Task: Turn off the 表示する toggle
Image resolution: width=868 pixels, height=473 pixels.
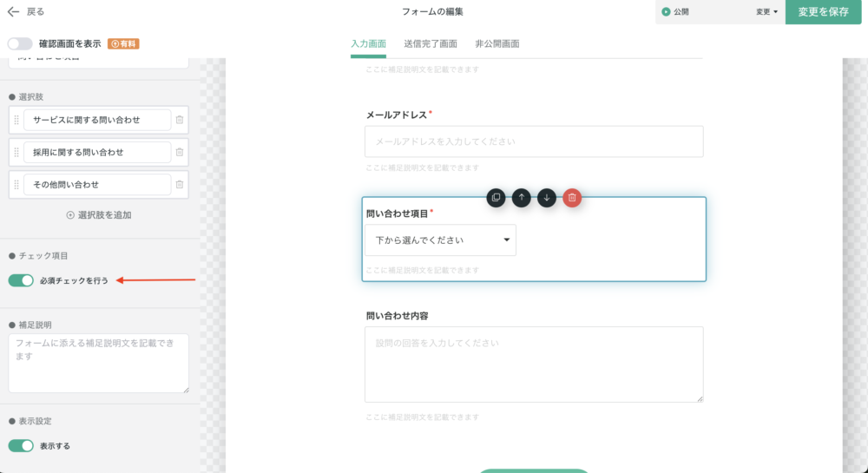Action: tap(21, 446)
